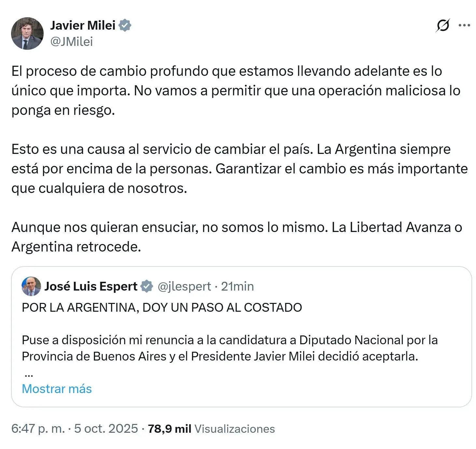The height and width of the screenshot is (449, 476).
Task: Open the Grok explain-post icon
Action: [442, 26]
